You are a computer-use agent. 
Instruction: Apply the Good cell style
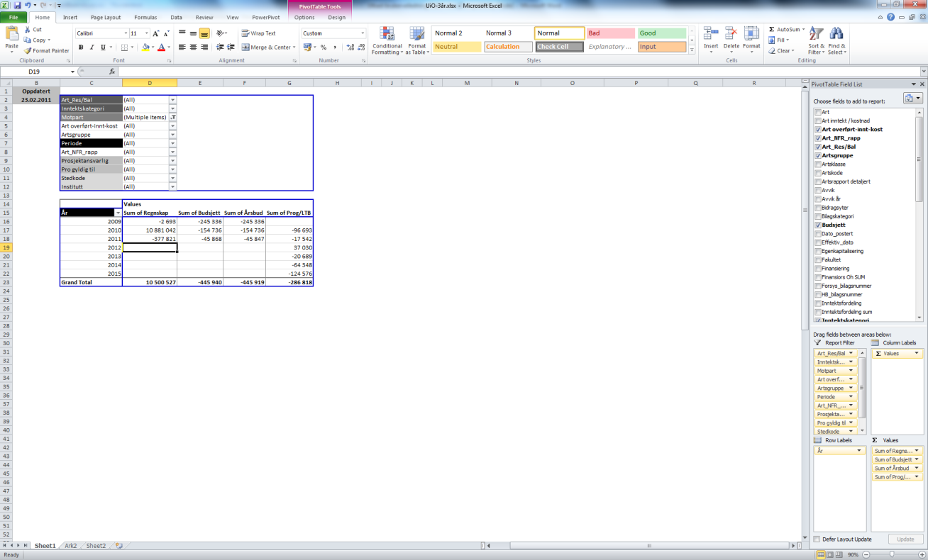click(x=662, y=33)
